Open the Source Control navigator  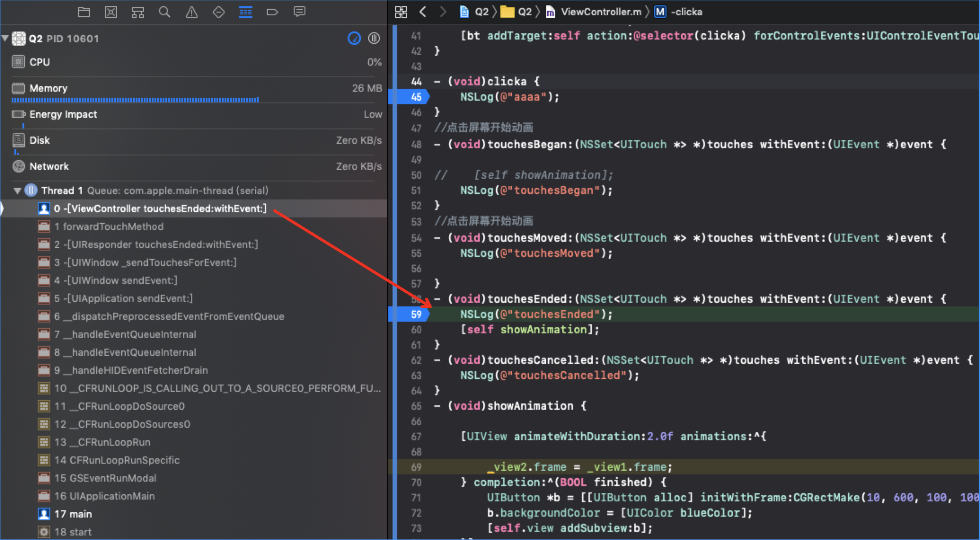click(x=111, y=12)
